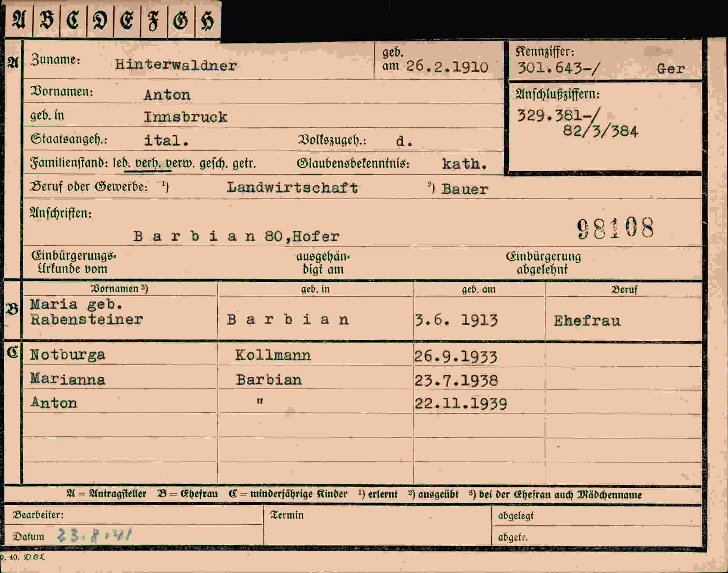This screenshot has height=573, width=728.
Task: Click the number 82/3/384
Action: [600, 130]
